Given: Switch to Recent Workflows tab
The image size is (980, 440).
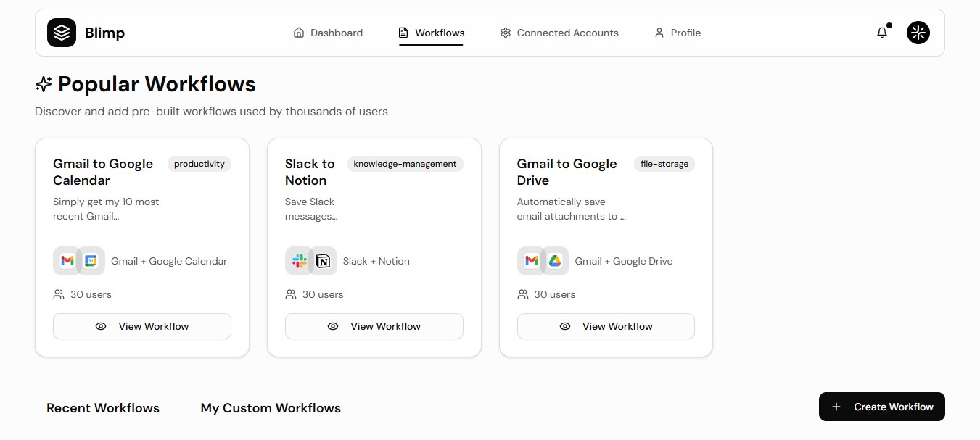Looking at the screenshot, I should click(103, 408).
